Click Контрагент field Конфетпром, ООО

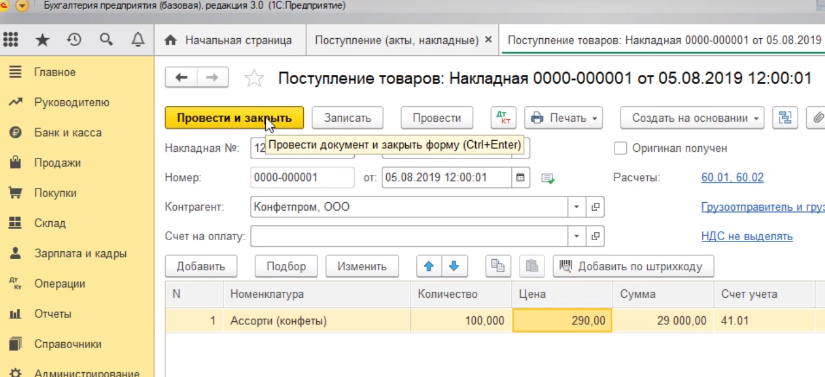[409, 207]
